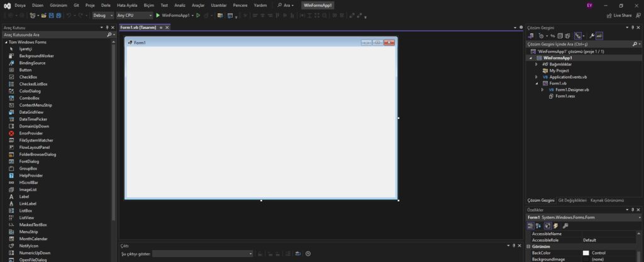
Task: Open the Debug configuration dropdown
Action: coord(101,15)
